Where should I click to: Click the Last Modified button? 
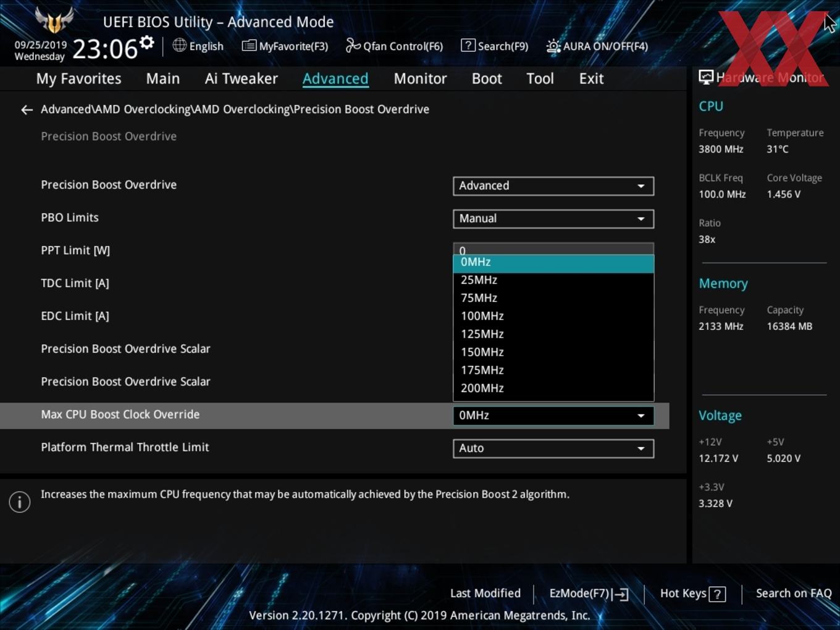485,594
